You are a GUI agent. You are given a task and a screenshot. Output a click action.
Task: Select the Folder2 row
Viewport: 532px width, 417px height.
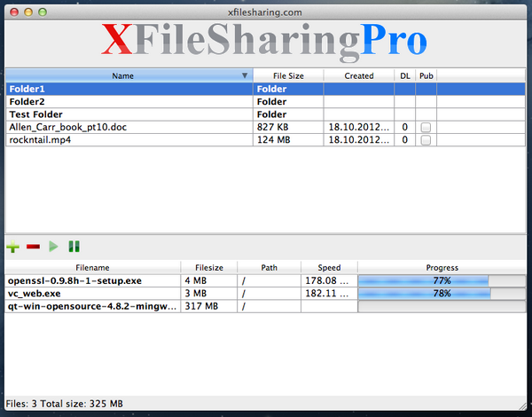tap(265, 101)
